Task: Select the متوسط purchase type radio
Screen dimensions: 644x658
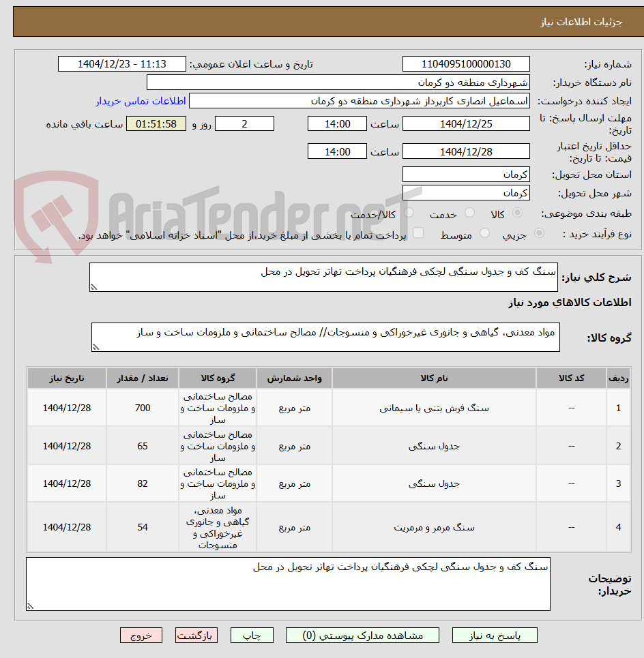Action: (x=484, y=233)
